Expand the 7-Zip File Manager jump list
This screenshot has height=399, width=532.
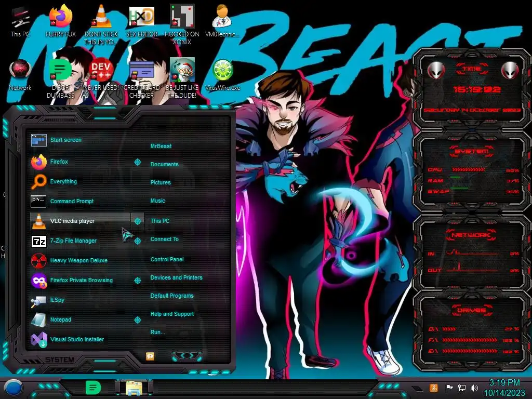pyautogui.click(x=137, y=241)
